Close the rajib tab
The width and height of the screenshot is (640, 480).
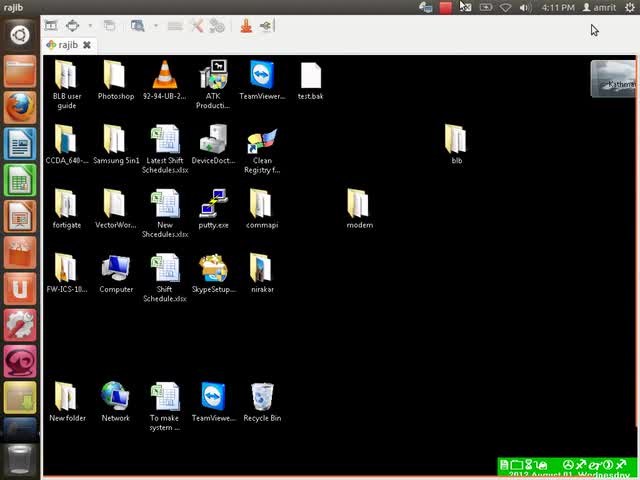point(87,45)
